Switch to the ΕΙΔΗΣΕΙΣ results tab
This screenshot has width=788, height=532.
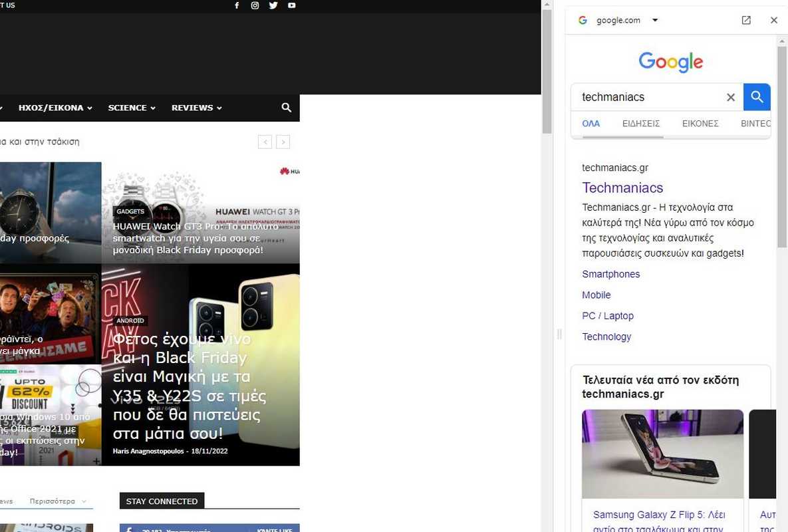pyautogui.click(x=640, y=124)
